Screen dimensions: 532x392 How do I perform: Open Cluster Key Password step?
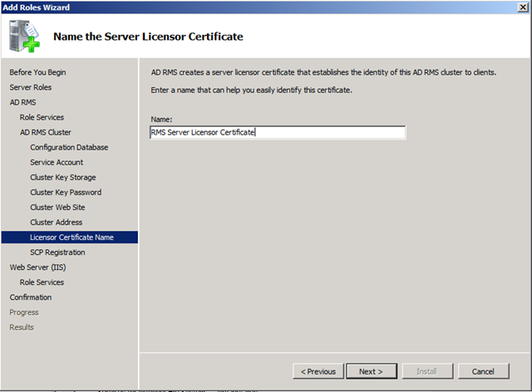click(x=66, y=192)
